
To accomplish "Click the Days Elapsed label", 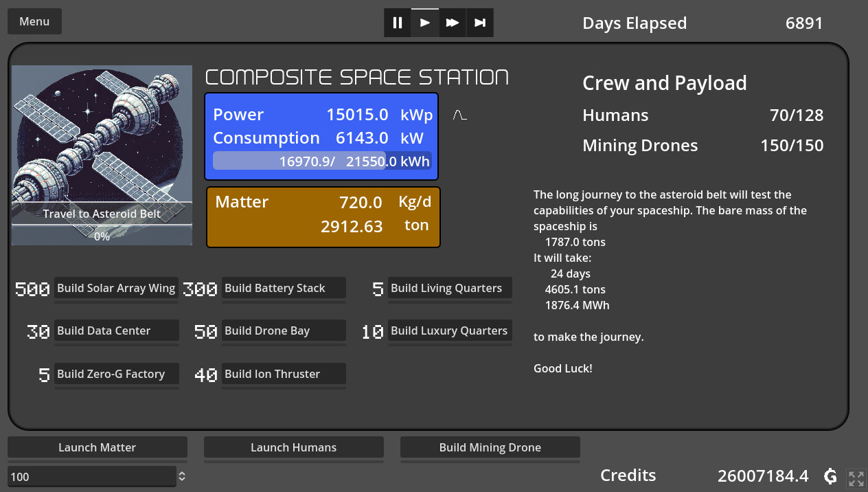I will click(635, 23).
